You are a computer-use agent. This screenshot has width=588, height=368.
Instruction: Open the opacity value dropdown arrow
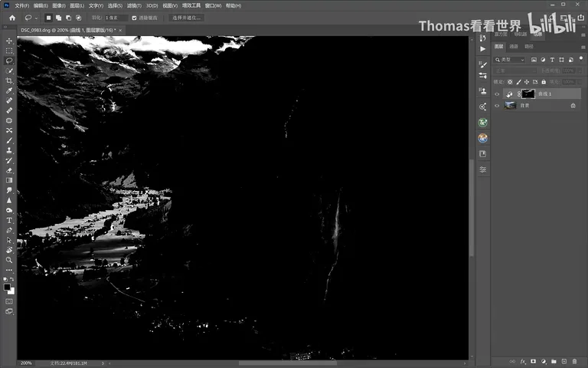point(580,71)
